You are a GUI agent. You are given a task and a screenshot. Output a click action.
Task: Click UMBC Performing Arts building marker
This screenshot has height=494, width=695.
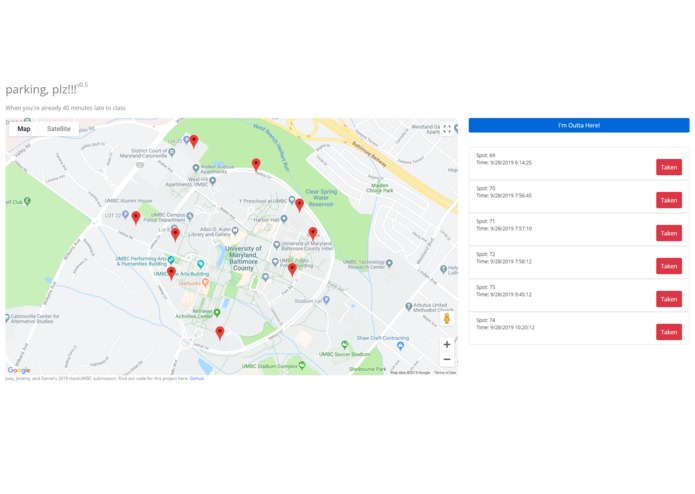click(171, 260)
